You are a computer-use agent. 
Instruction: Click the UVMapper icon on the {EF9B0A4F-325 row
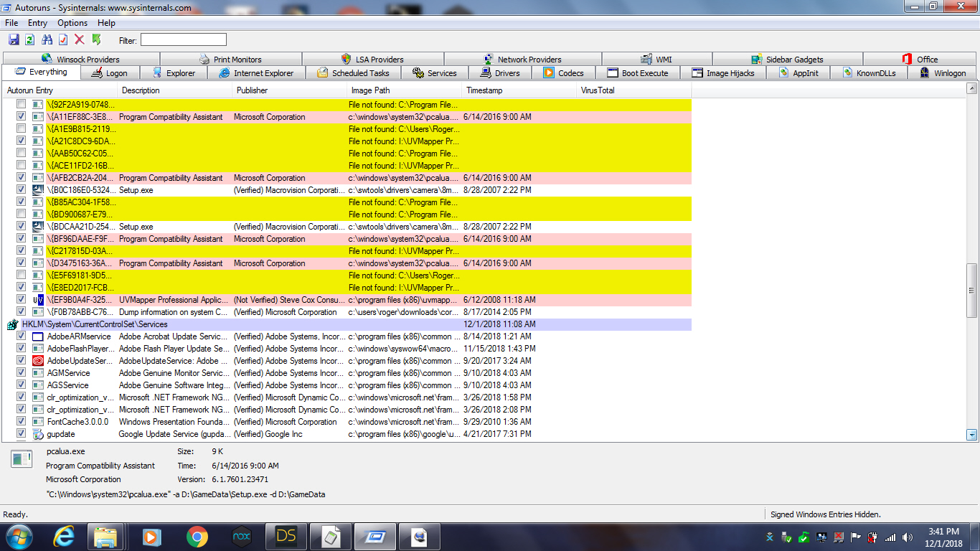tap(38, 300)
